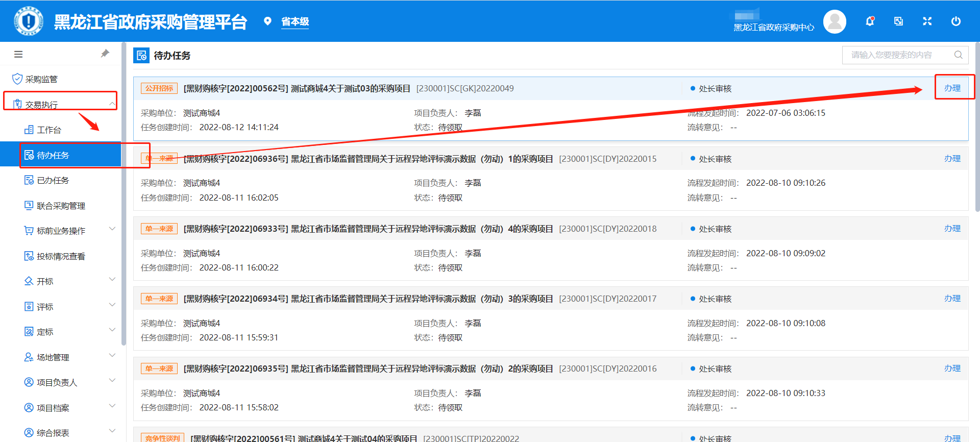The height and width of the screenshot is (442, 980).
Task: Click the 项目档案 icon
Action: coord(29,407)
